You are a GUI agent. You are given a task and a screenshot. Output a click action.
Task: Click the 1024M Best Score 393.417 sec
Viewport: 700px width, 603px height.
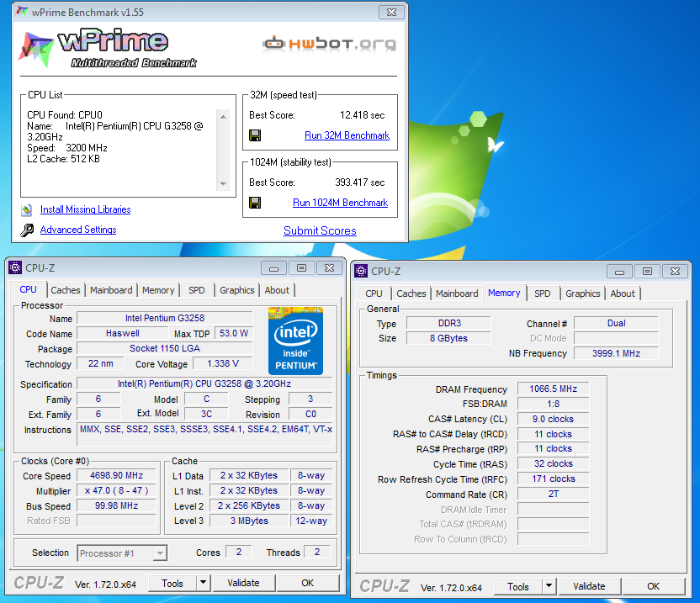(x=360, y=182)
